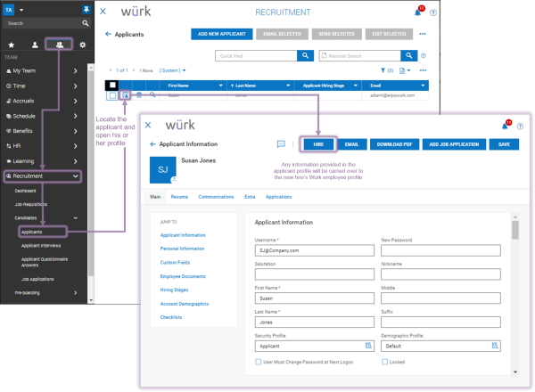Expand the Accruals menu

(x=76, y=101)
